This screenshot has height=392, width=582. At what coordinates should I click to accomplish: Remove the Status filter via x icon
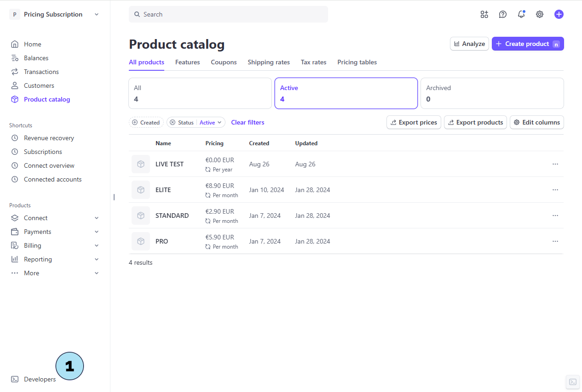point(173,122)
